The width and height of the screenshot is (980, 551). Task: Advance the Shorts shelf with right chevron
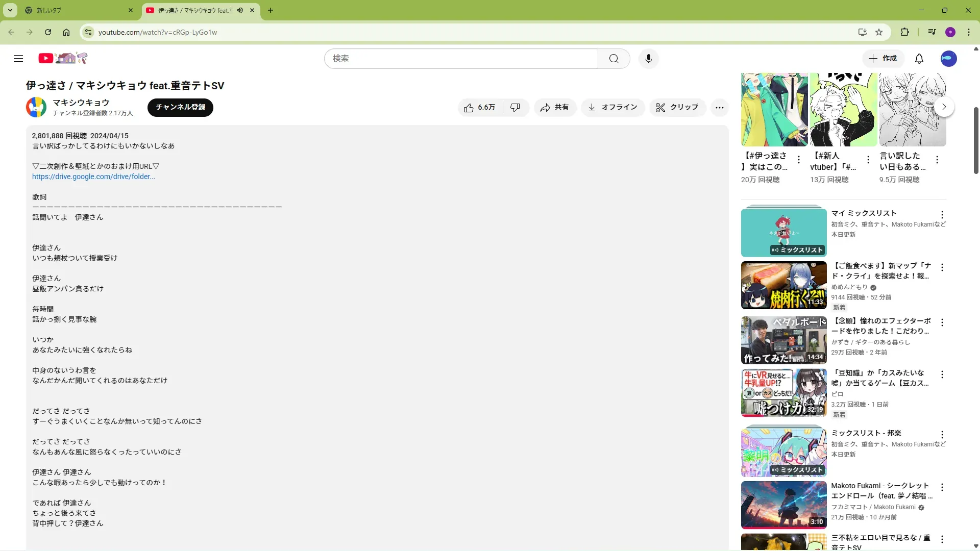pos(944,107)
